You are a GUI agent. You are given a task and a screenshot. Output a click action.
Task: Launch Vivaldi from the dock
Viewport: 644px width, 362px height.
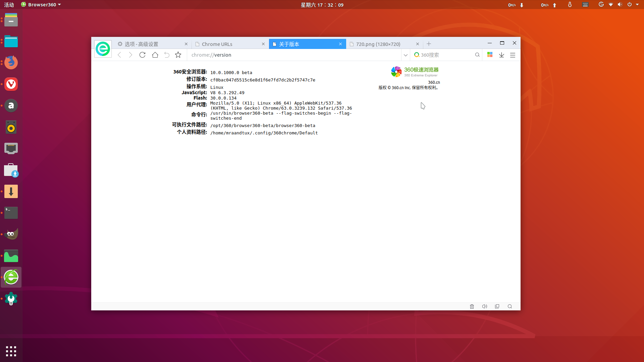[11, 84]
